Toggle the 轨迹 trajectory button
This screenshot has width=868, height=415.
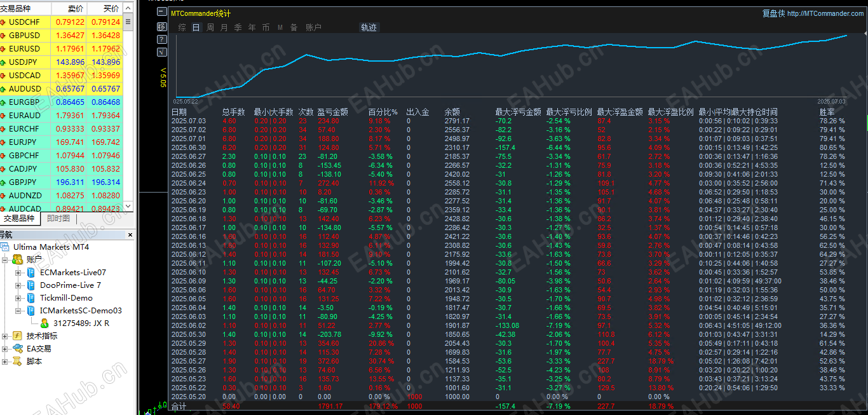[369, 27]
